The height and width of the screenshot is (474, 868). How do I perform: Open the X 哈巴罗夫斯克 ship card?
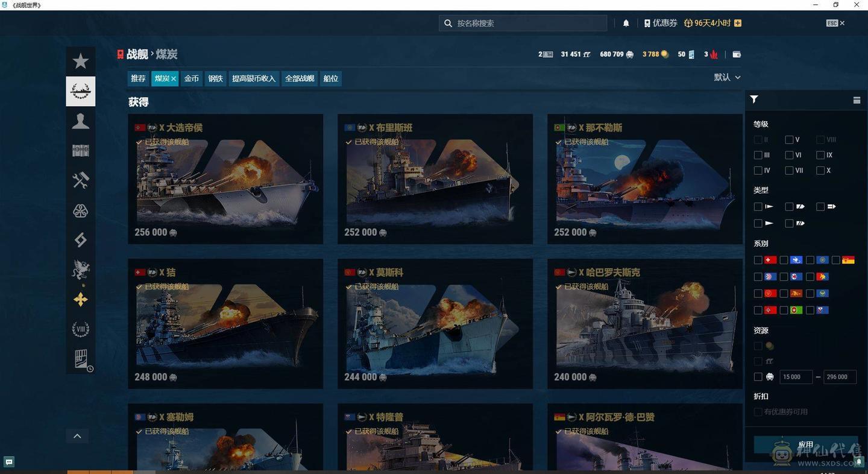pos(644,324)
